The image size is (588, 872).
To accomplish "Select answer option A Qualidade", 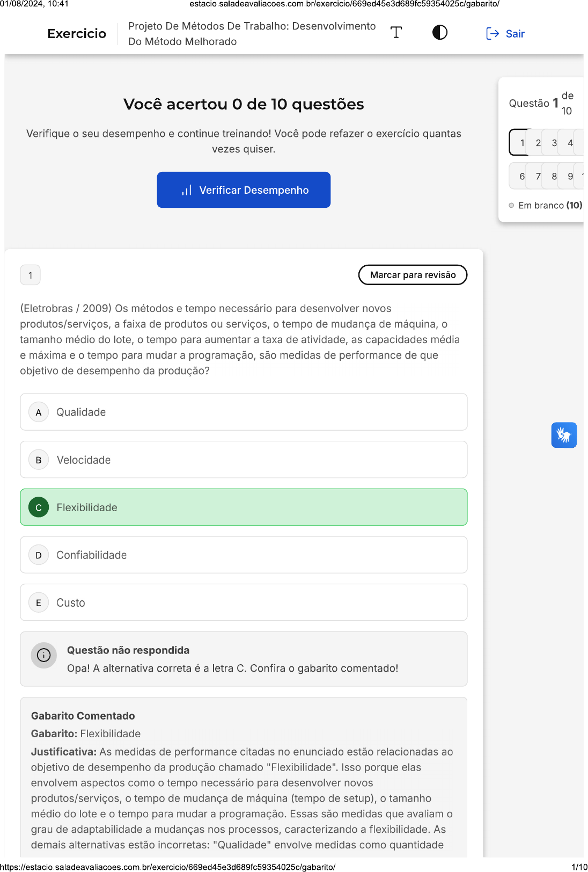I will pos(244,412).
